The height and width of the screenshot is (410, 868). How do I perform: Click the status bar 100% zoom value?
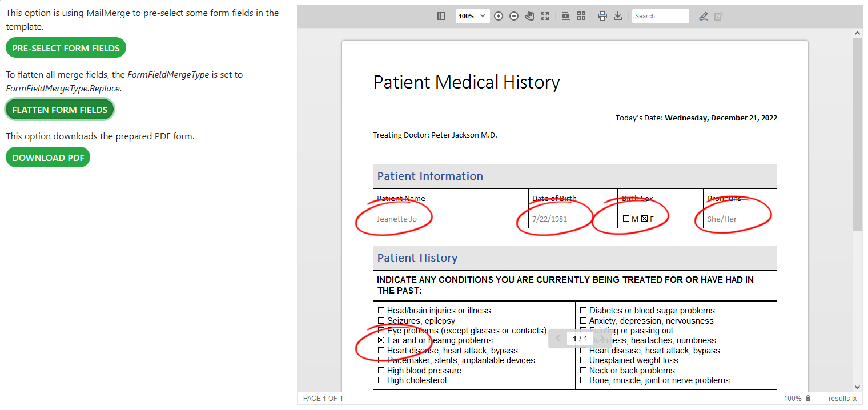(x=793, y=399)
